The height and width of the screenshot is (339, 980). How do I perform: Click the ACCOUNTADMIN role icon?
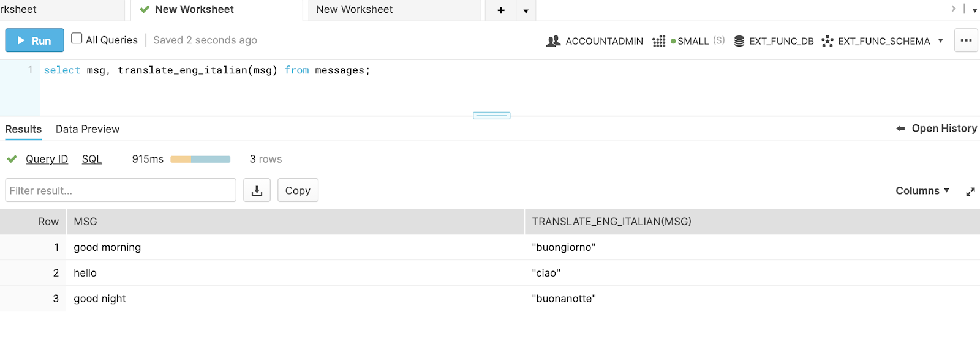[553, 41]
